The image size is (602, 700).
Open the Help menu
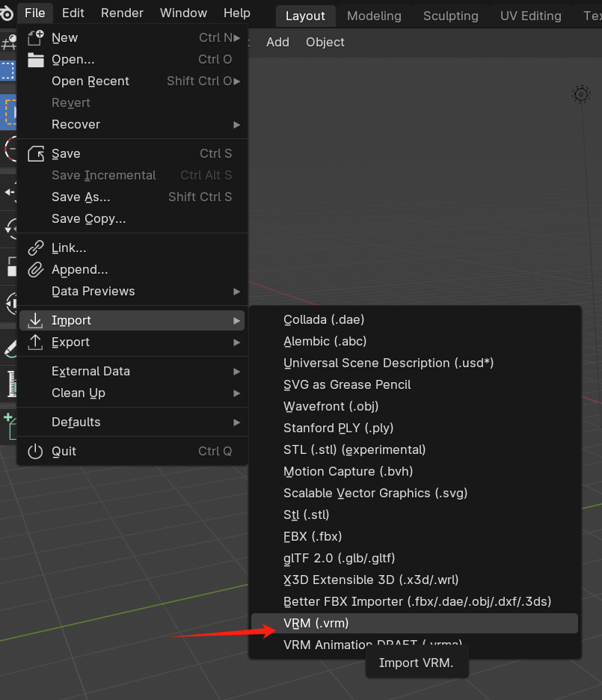[237, 13]
